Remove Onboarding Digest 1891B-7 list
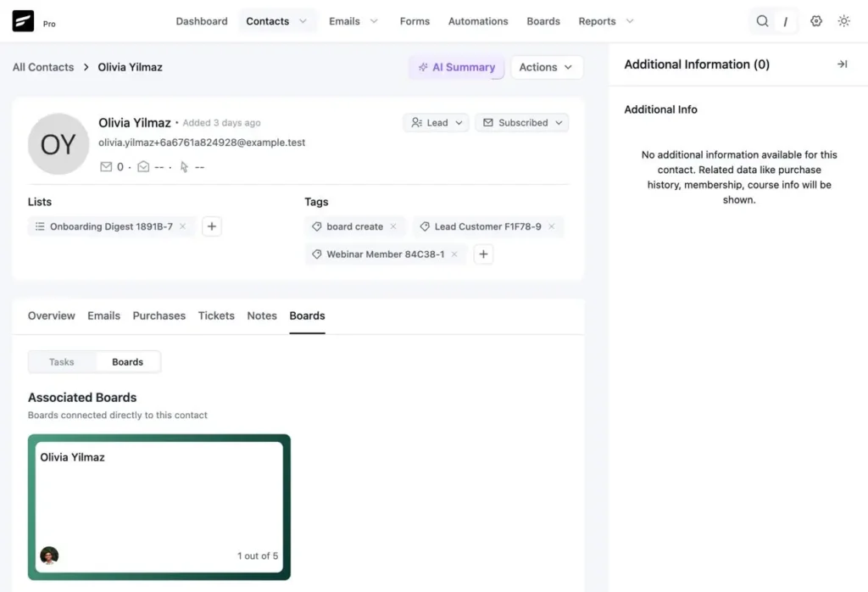This screenshot has height=592, width=868. pyautogui.click(x=183, y=226)
